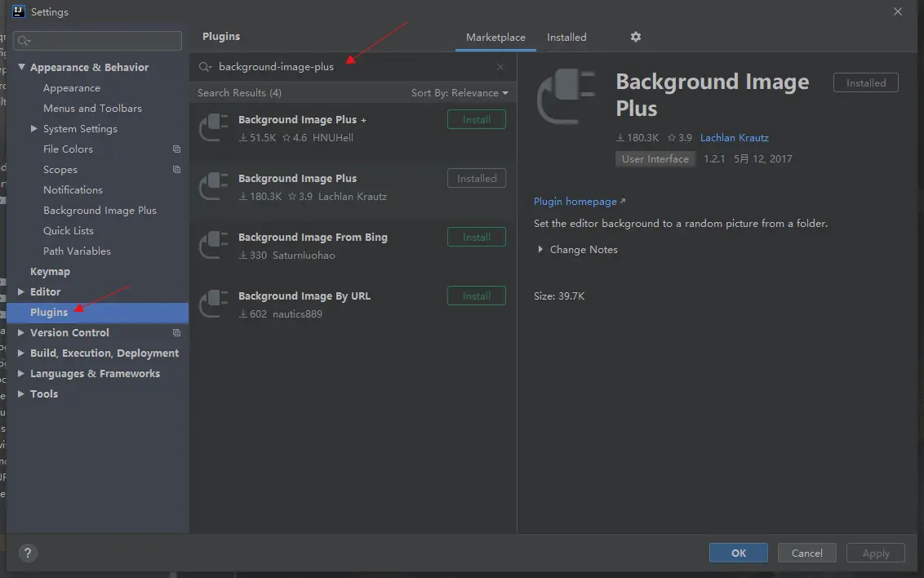
Task: Install Background Image By URL
Action: pos(476,296)
